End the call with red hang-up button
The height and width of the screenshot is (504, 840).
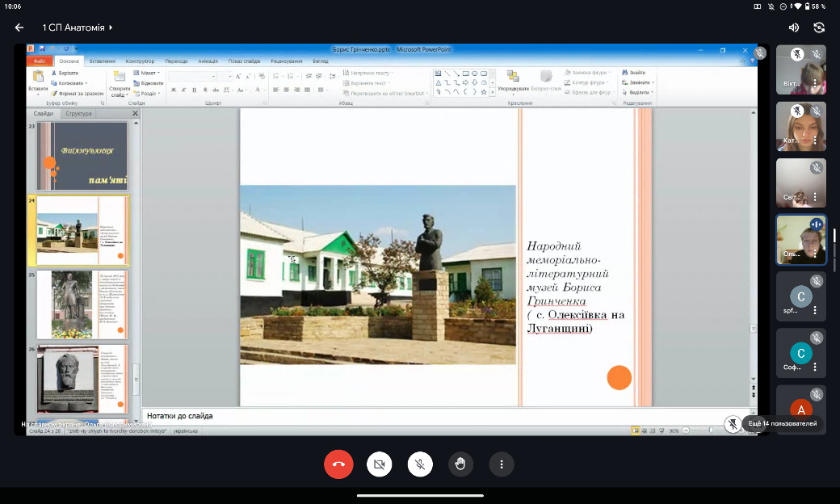coord(338,464)
